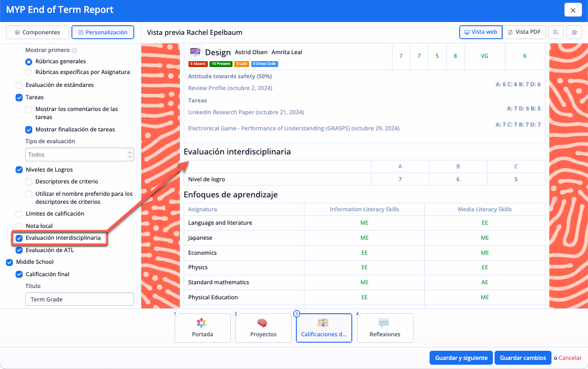Screen dimensions: 588x369
Task: Switch to Vista PDF view
Action: coord(524,32)
